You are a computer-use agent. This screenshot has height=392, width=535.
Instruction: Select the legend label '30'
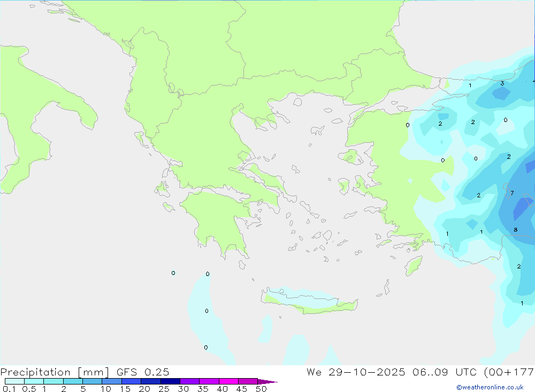(183, 389)
